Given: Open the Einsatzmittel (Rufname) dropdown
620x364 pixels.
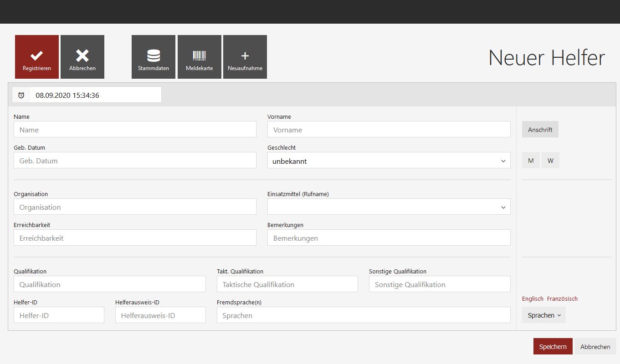Looking at the screenshot, I should pos(389,207).
